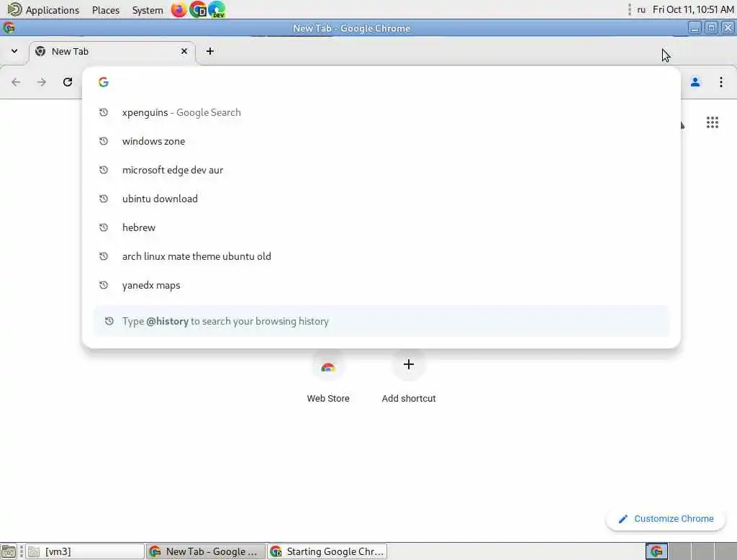Viewport: 737px width, 560px height.
Task: Switch to Starting Google Chr... taskbar window
Action: coord(327,551)
